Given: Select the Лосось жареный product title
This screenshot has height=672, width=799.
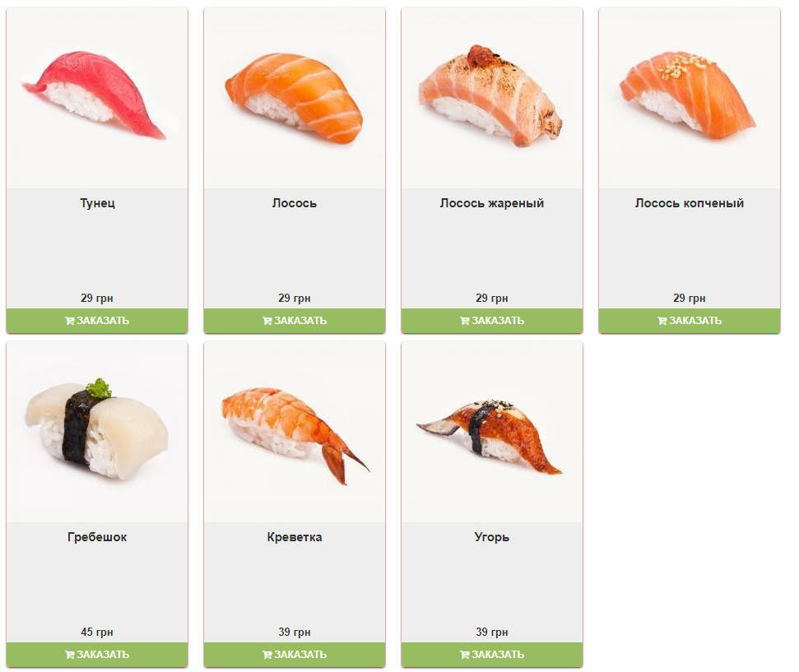Looking at the screenshot, I should (x=492, y=203).
